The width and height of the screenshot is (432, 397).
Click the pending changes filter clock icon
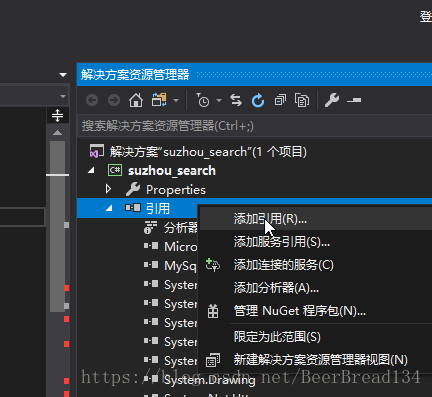tap(203, 100)
